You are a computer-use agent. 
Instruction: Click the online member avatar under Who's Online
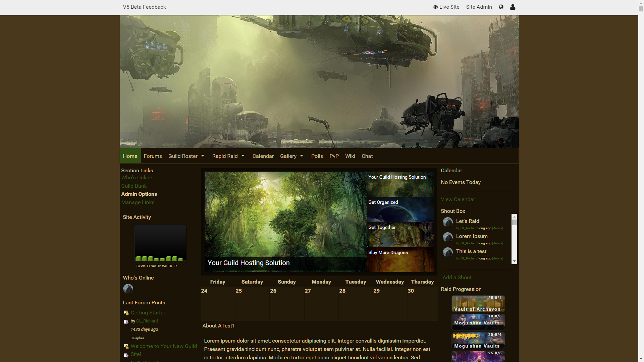[x=128, y=289]
